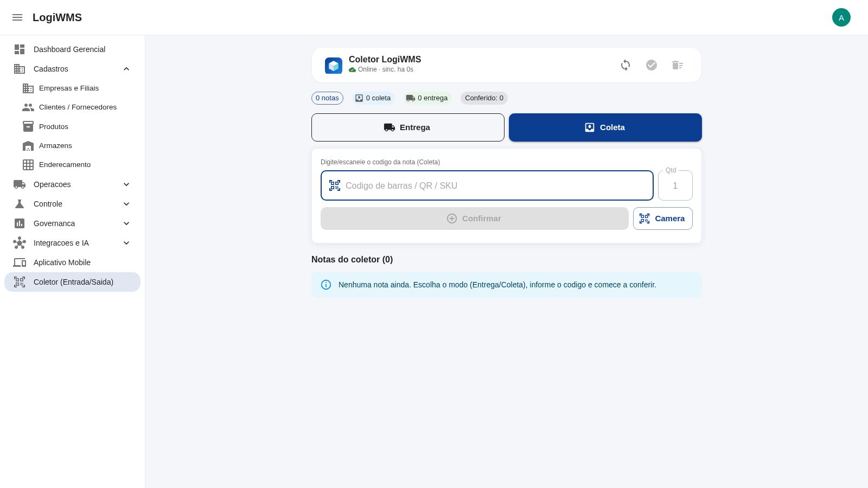
Task: Click the info icon in empty notes alert
Action: [326, 285]
